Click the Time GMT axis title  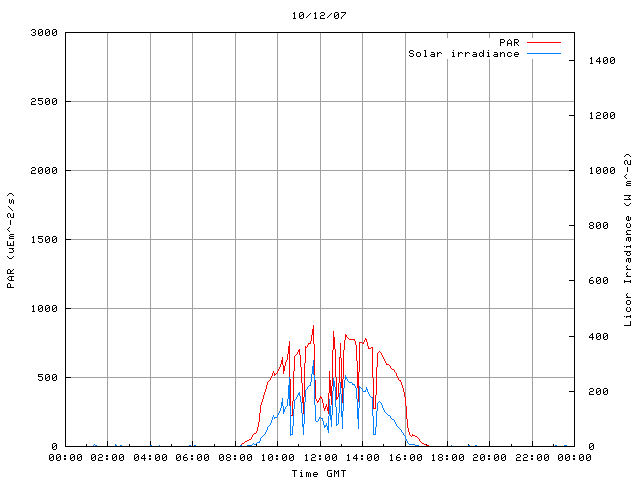click(319, 473)
